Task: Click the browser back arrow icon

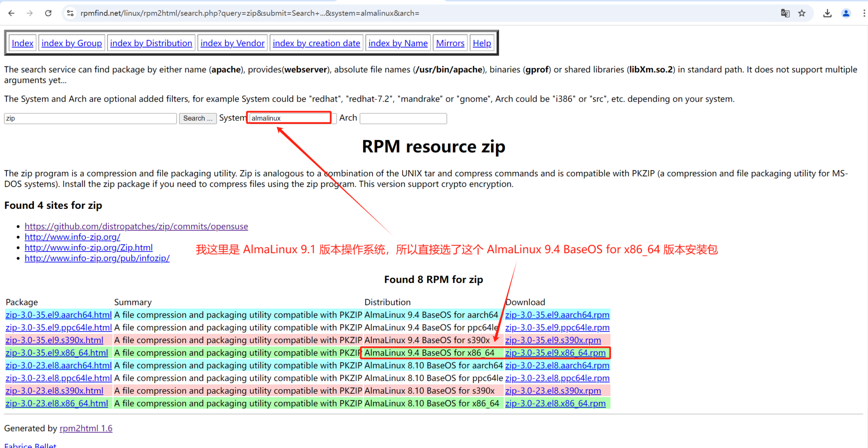Action: tap(11, 13)
